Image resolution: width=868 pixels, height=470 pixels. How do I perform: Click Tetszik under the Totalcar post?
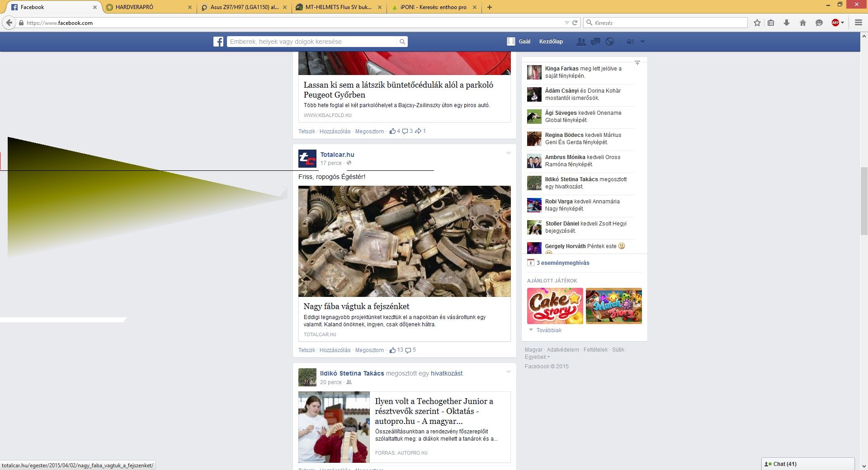pos(307,350)
